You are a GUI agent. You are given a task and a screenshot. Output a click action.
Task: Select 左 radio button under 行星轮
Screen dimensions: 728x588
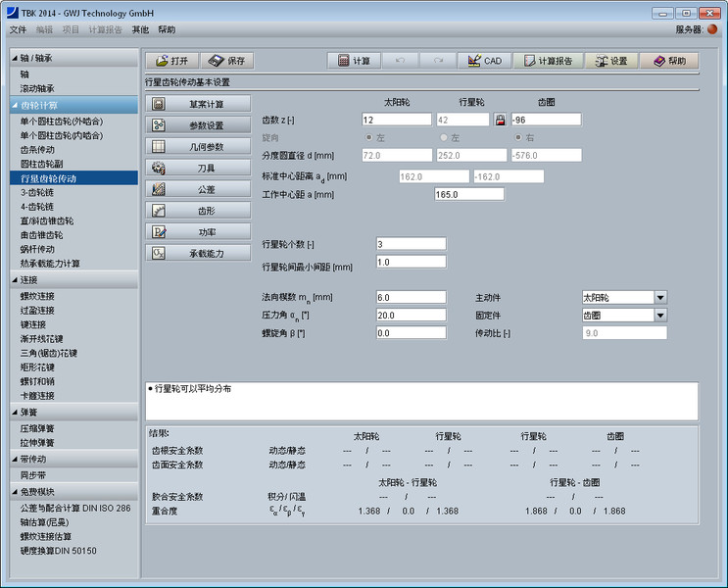pyautogui.click(x=444, y=137)
